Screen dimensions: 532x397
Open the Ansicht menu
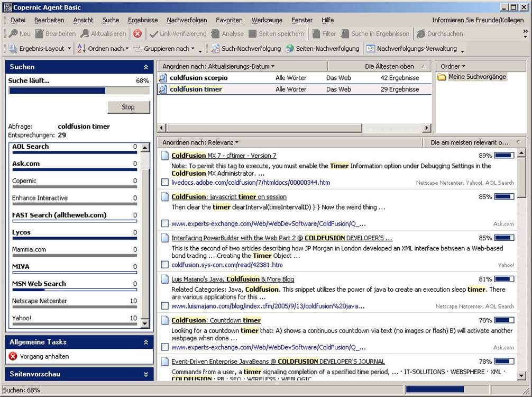click(x=83, y=20)
